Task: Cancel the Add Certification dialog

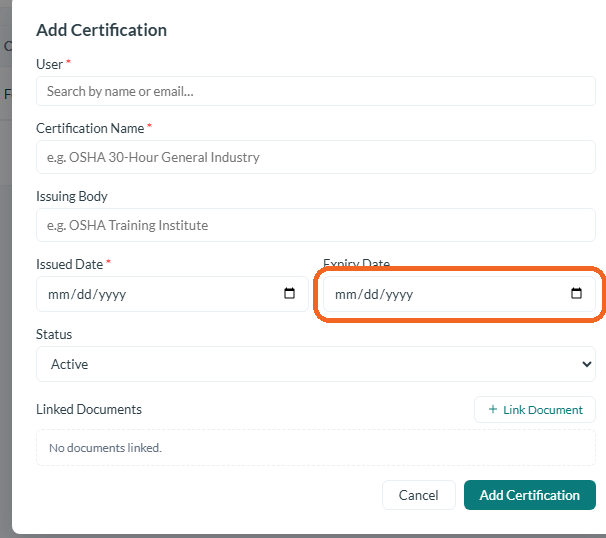Action: tap(419, 495)
